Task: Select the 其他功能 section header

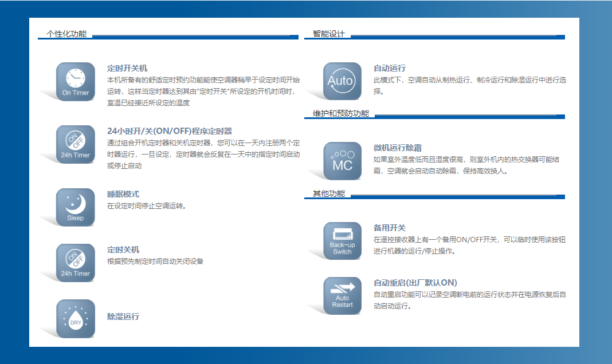Action: tap(329, 194)
